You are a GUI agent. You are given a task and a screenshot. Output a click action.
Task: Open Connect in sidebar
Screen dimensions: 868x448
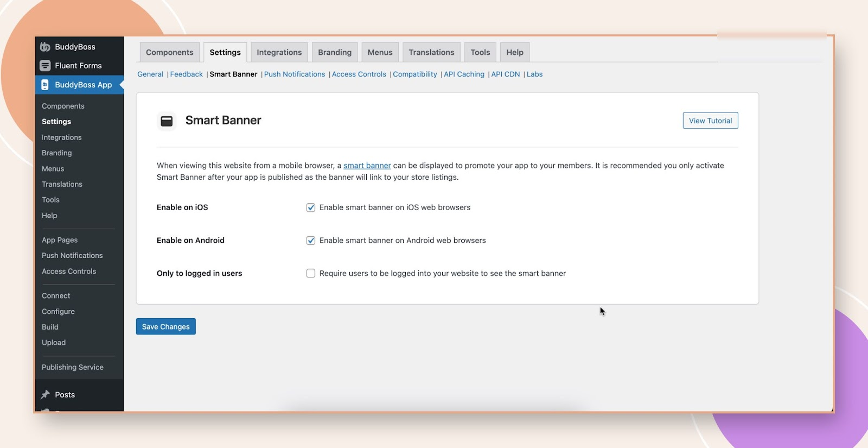56,296
